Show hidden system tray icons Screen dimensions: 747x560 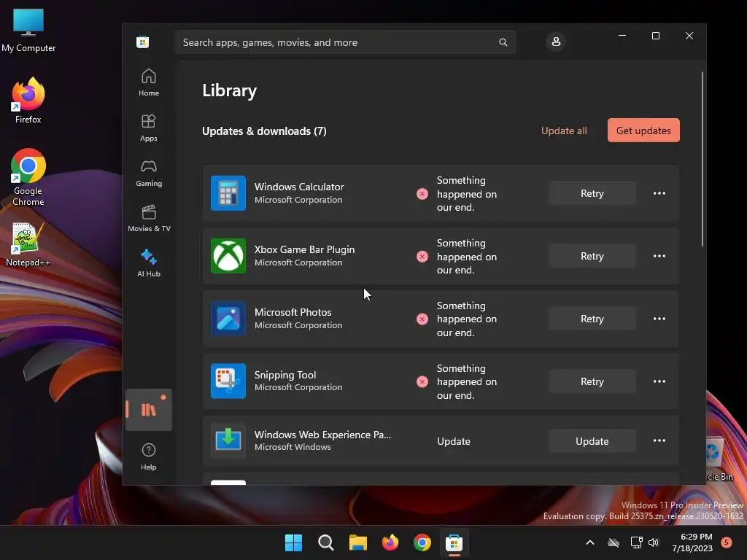click(589, 542)
